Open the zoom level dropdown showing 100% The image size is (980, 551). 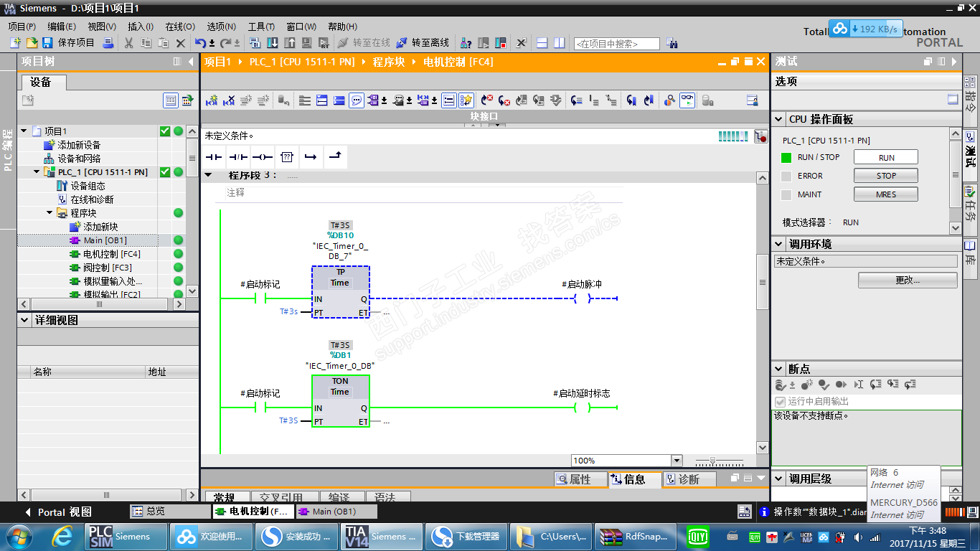[x=677, y=461]
